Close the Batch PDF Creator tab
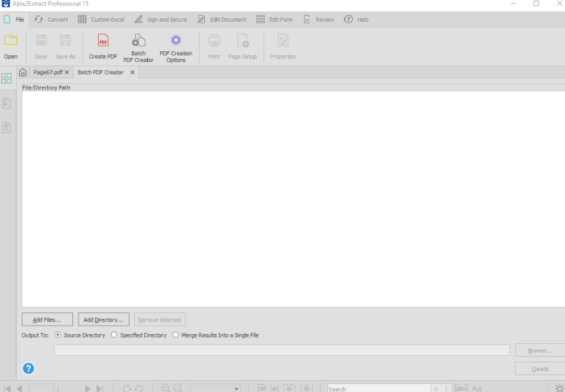 (x=132, y=72)
